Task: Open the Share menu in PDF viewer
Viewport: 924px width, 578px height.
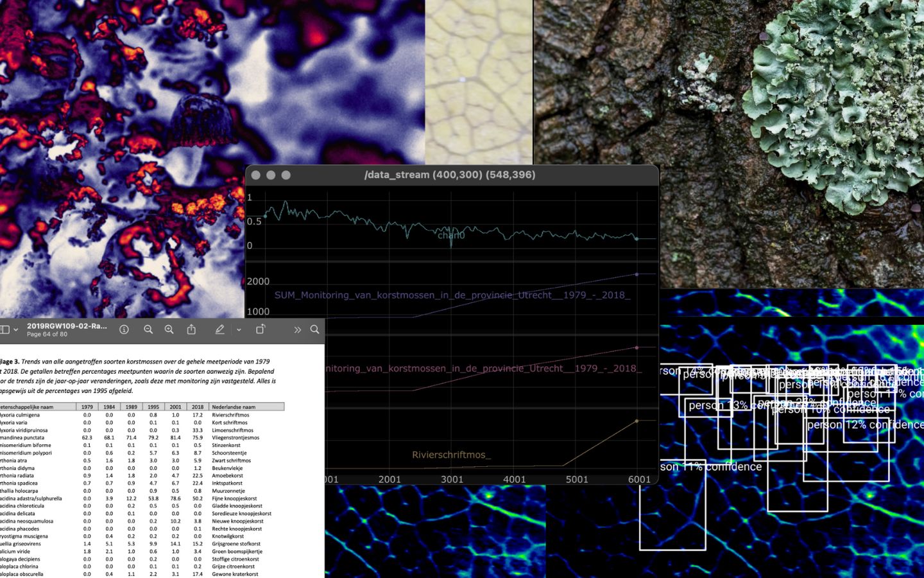Action: pyautogui.click(x=191, y=329)
